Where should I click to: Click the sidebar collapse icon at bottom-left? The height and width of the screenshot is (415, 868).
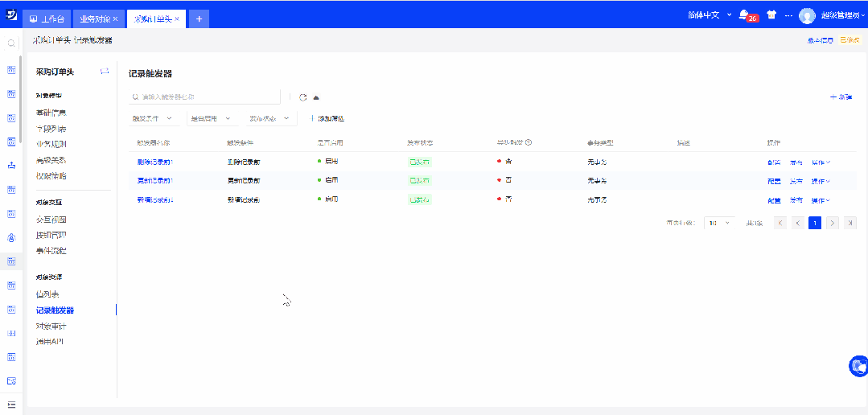pos(11,404)
